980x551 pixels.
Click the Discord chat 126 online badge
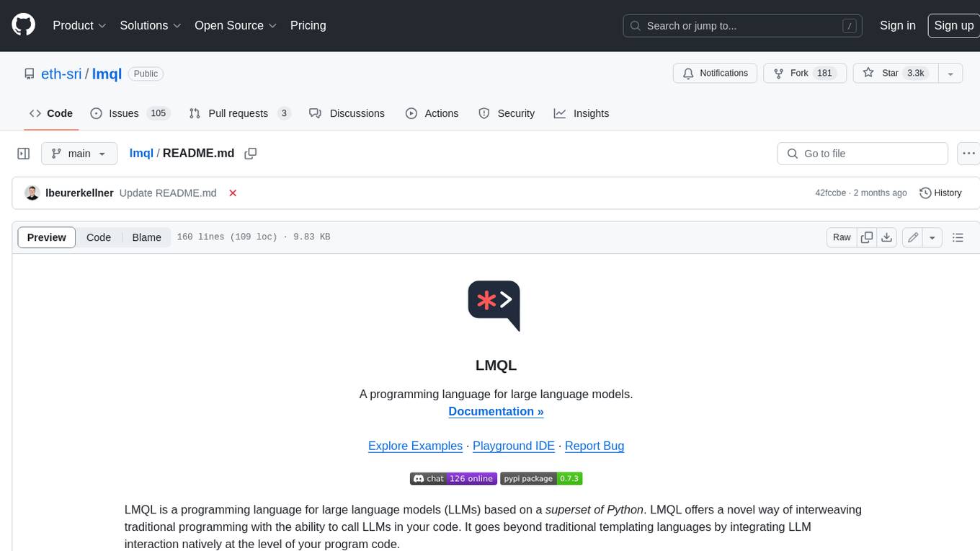tap(453, 478)
